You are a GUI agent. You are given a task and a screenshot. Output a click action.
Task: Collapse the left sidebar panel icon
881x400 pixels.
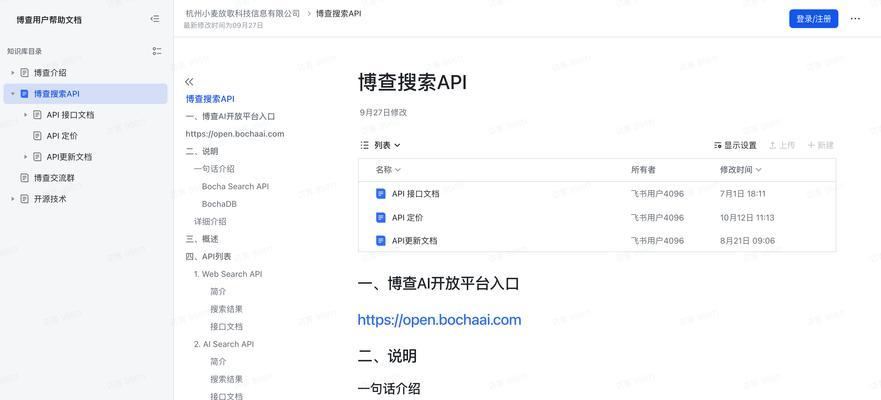[x=155, y=19]
